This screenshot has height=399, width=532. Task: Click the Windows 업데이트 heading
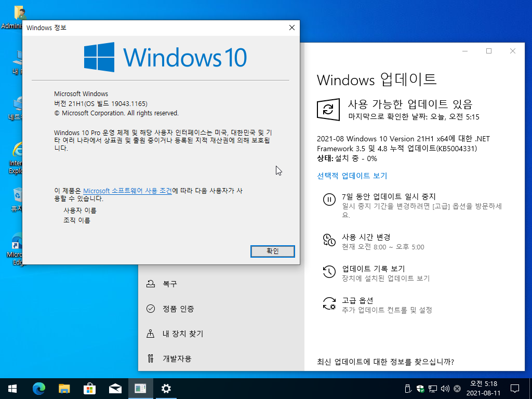pos(377,79)
